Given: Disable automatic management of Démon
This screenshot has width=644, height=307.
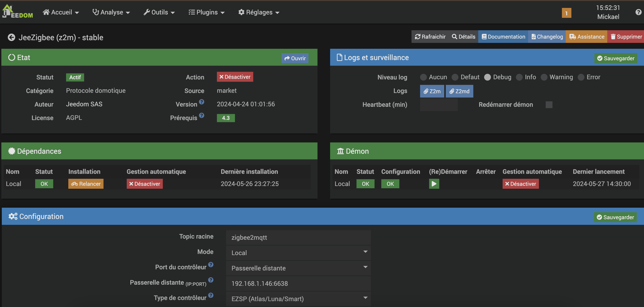Looking at the screenshot, I should click(520, 184).
